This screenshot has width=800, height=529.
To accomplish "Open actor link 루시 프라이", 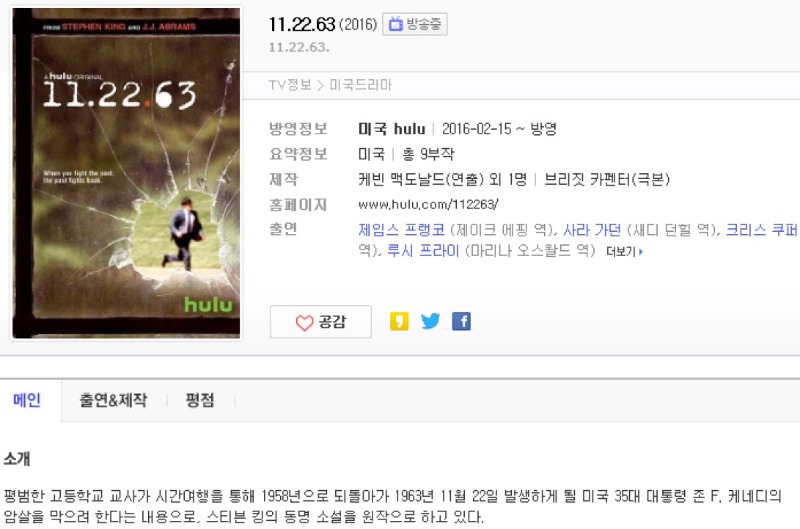I will point(423,250).
